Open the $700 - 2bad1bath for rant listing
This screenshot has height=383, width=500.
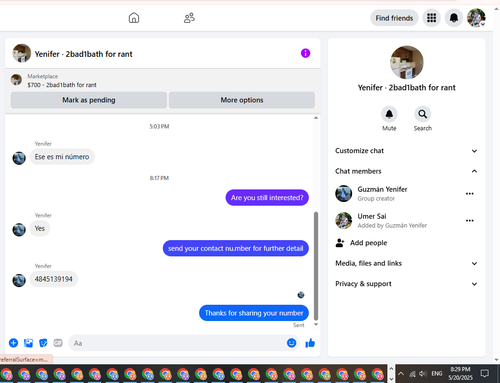(62, 85)
